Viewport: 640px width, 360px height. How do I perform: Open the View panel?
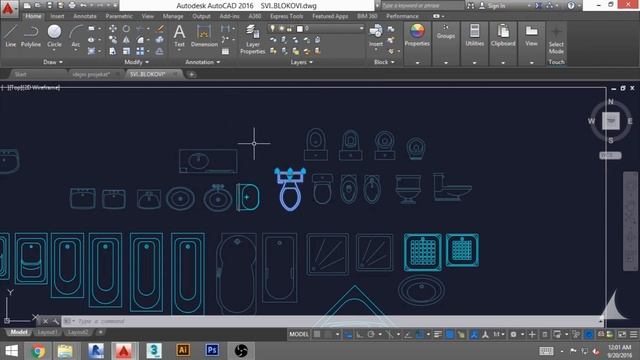pyautogui.click(x=531, y=35)
